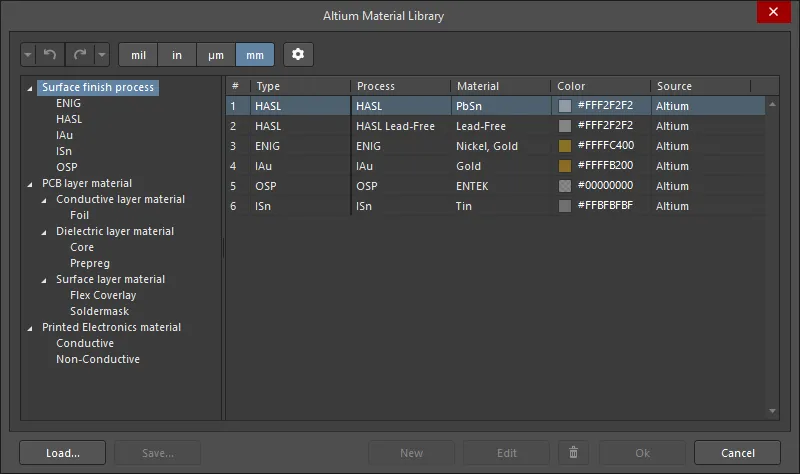Select Non-Conductive in the tree
This screenshot has width=800, height=474.
tap(98, 359)
